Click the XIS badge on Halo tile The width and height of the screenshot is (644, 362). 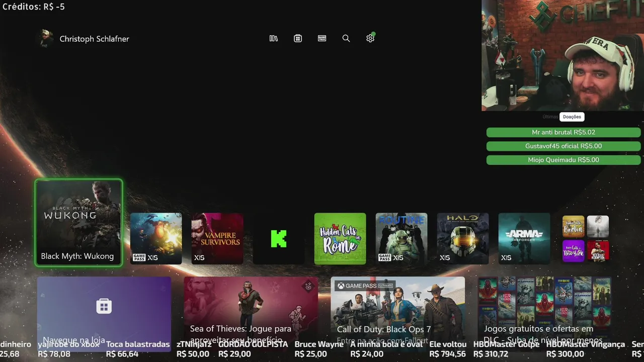coord(445,258)
